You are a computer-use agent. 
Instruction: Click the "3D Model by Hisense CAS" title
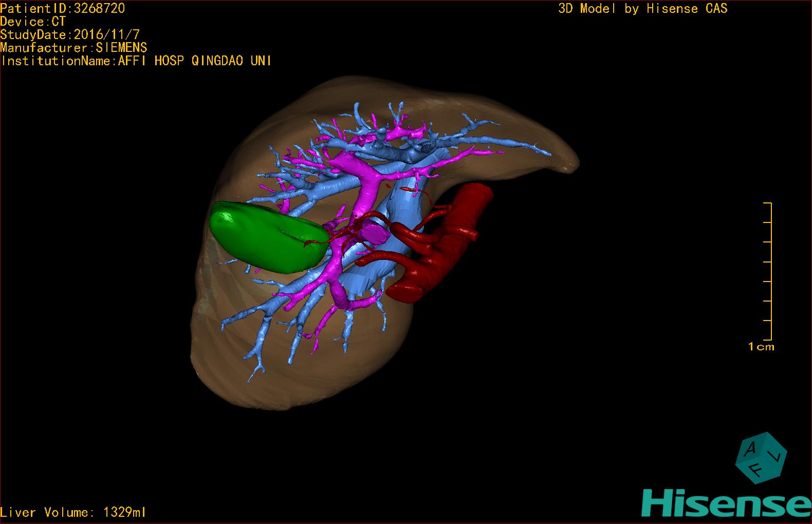pos(642,8)
